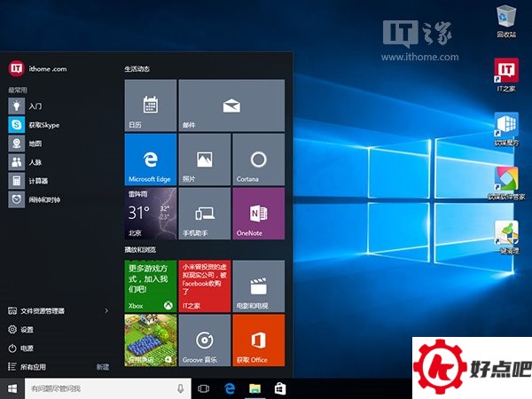The image size is (532, 399).
Task: Open the 手机助手 tile
Action: click(x=205, y=214)
